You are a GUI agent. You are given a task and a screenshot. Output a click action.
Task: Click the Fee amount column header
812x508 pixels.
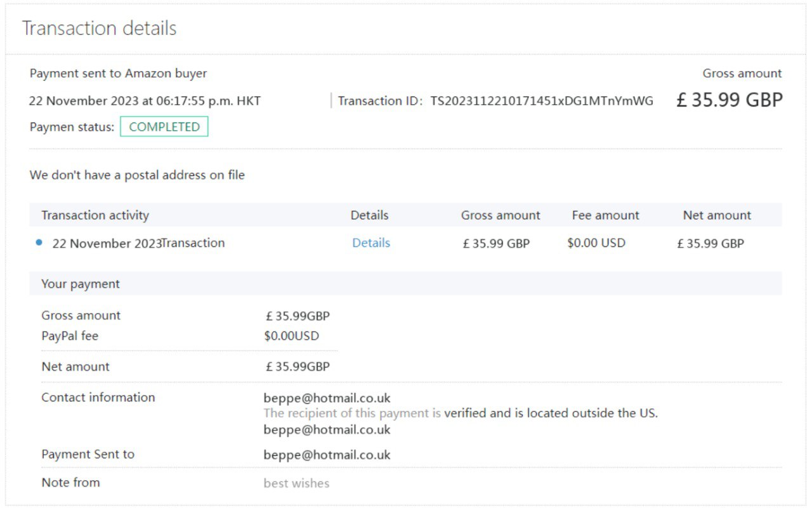point(605,215)
